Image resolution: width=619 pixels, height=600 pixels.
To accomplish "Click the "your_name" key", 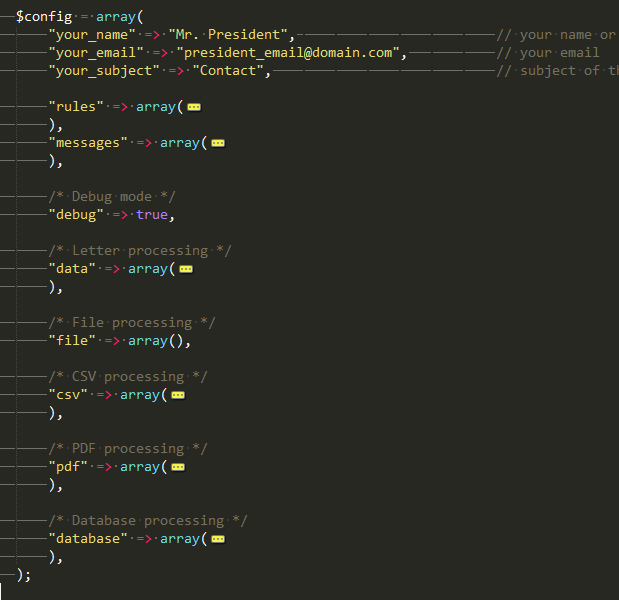I will pos(92,35).
